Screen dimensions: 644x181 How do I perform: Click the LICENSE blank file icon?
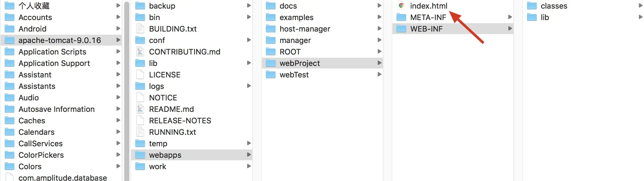coord(140,75)
